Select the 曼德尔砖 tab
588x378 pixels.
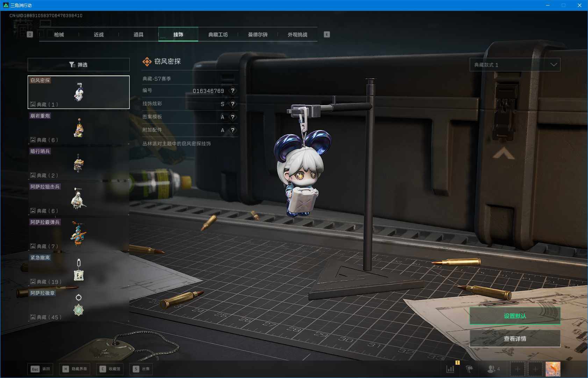(x=258, y=35)
